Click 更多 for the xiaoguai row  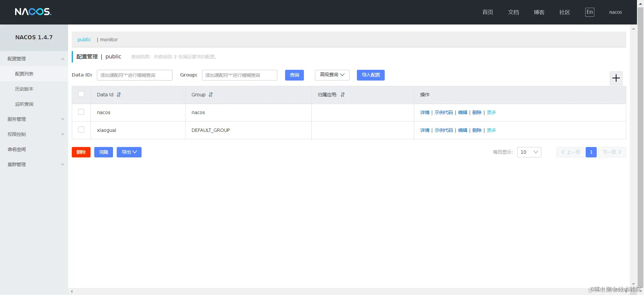click(x=491, y=130)
